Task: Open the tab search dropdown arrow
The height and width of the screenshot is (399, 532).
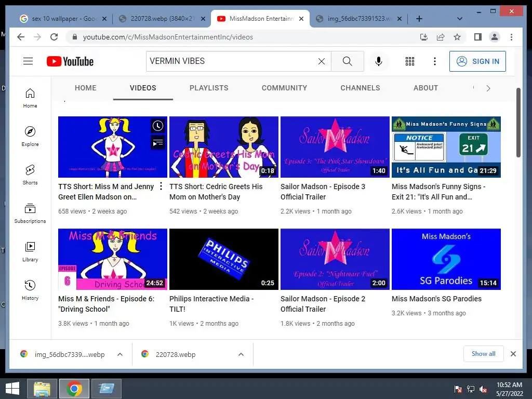Action: pyautogui.click(x=459, y=19)
